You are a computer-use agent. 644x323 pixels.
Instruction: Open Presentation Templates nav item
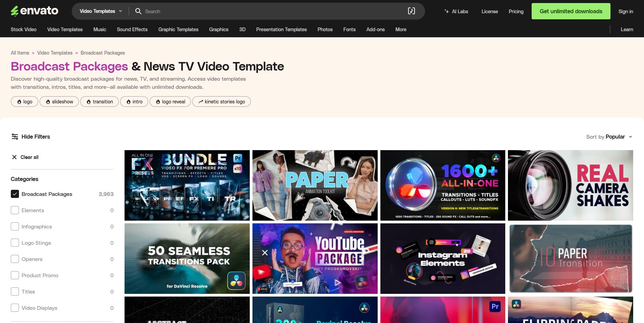(x=282, y=29)
